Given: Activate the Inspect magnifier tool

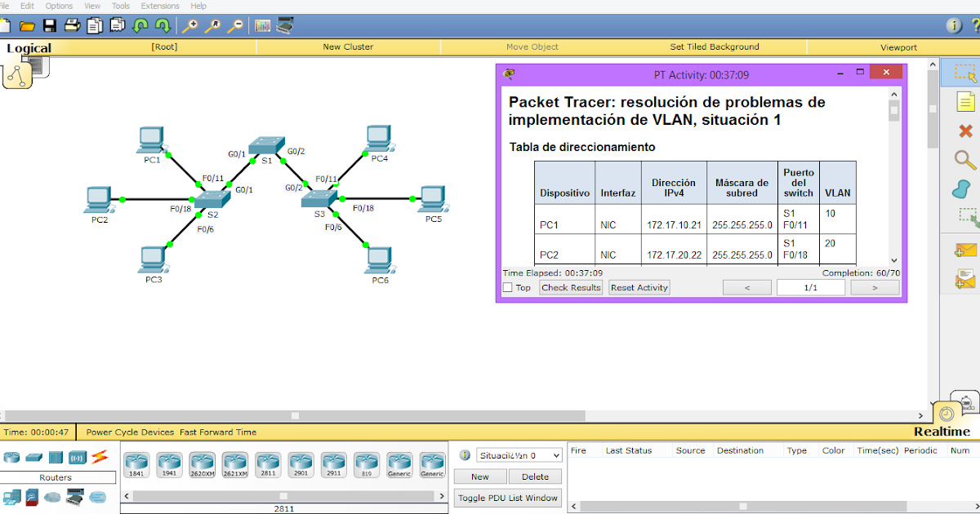Looking at the screenshot, I should click(964, 157).
